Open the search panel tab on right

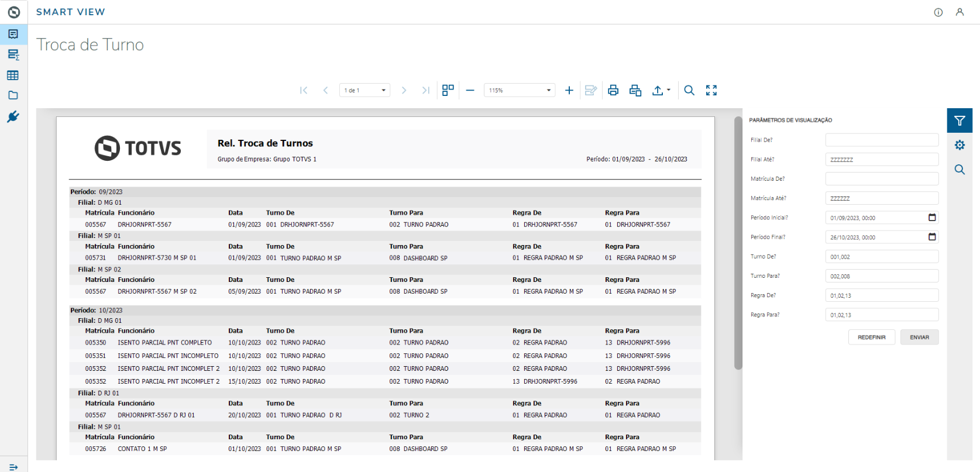click(960, 170)
